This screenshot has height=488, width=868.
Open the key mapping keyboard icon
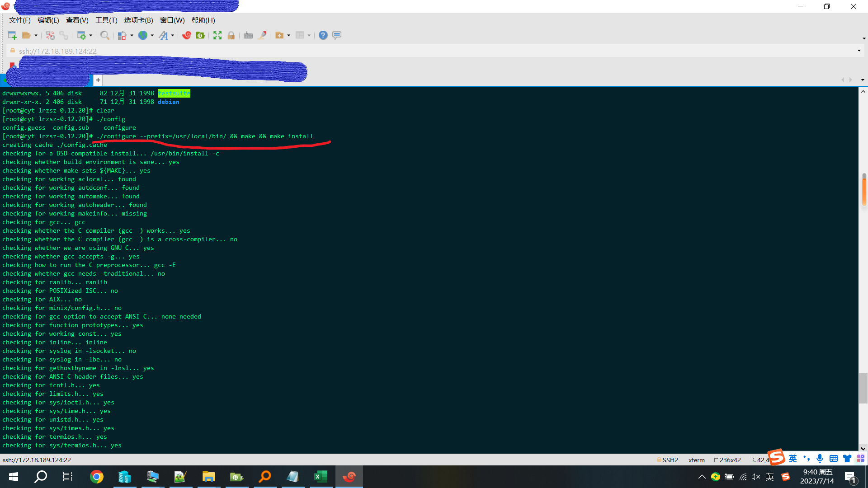tap(248, 35)
